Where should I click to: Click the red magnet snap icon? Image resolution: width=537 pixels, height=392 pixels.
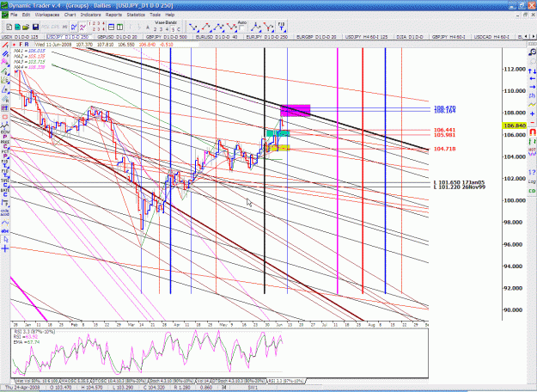point(532,132)
